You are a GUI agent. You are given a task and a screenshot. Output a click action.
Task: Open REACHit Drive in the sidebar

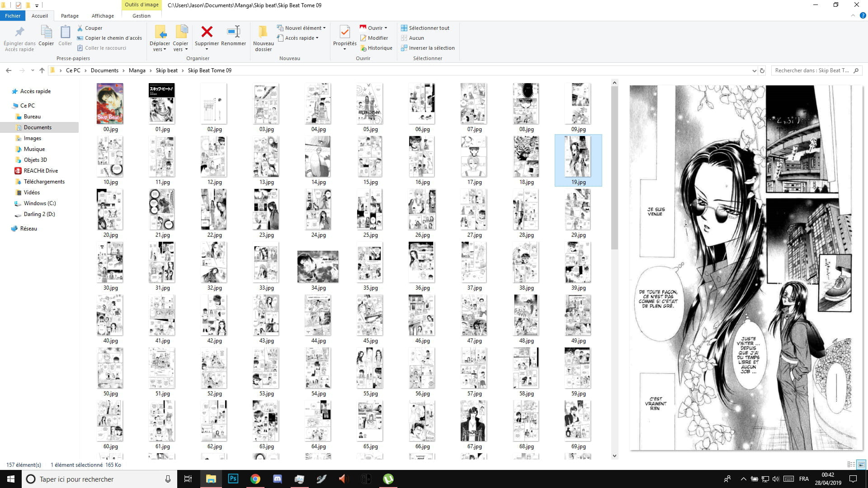41,171
